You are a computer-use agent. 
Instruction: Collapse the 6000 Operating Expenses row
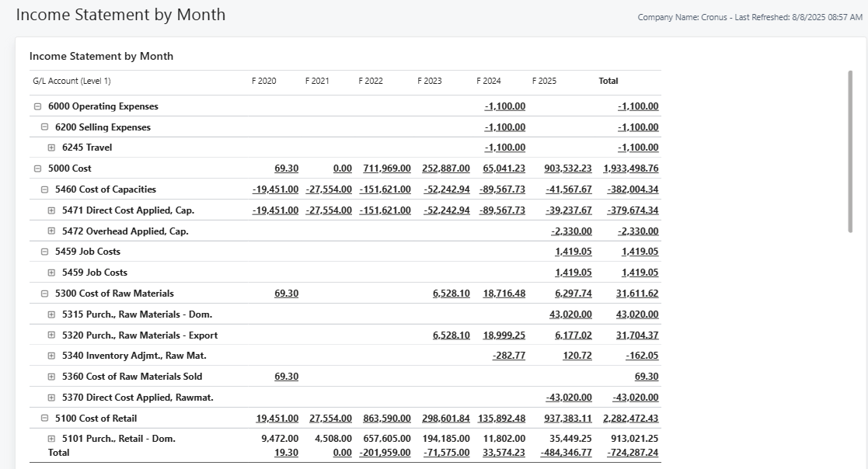37,106
